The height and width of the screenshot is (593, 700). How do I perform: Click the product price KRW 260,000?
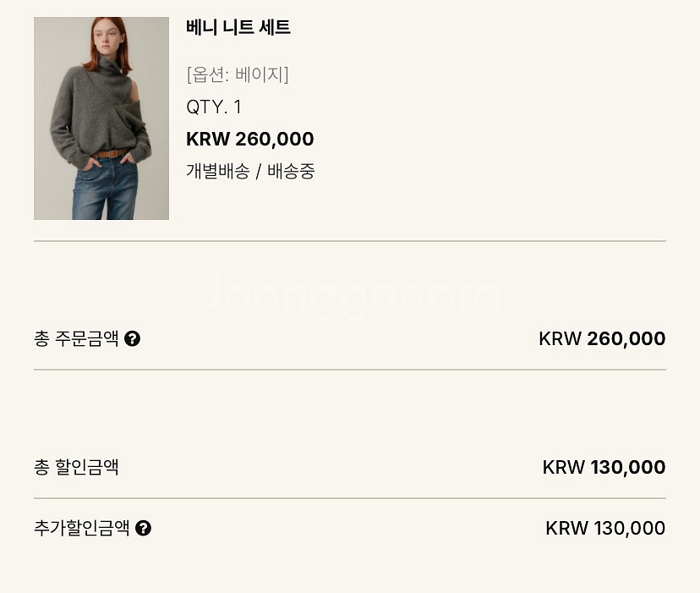[250, 139]
